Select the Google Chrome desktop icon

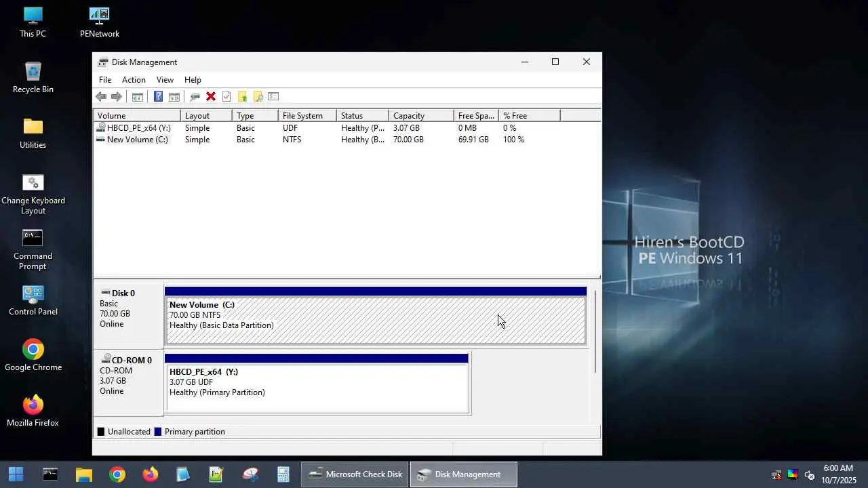33,356
